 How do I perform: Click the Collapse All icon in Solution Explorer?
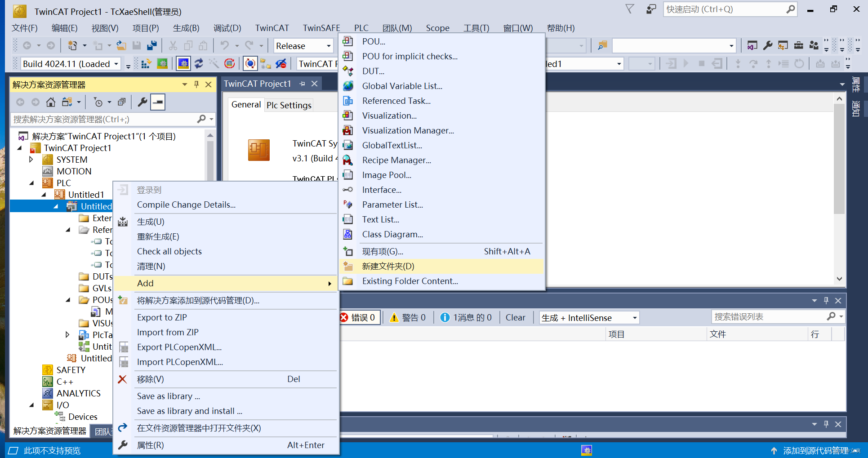pyautogui.click(x=121, y=102)
